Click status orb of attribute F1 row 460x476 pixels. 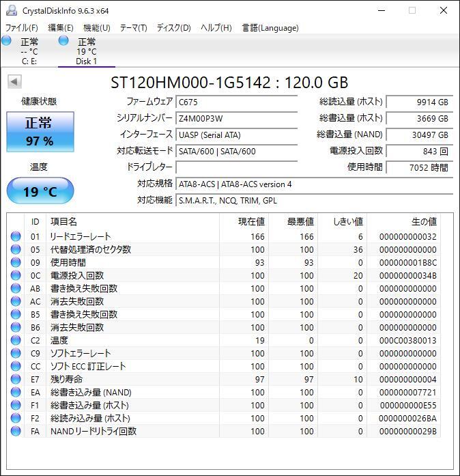click(x=16, y=405)
